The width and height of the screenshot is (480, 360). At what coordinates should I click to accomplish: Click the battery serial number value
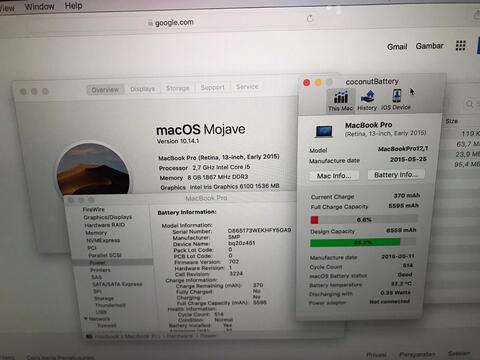[x=259, y=230]
